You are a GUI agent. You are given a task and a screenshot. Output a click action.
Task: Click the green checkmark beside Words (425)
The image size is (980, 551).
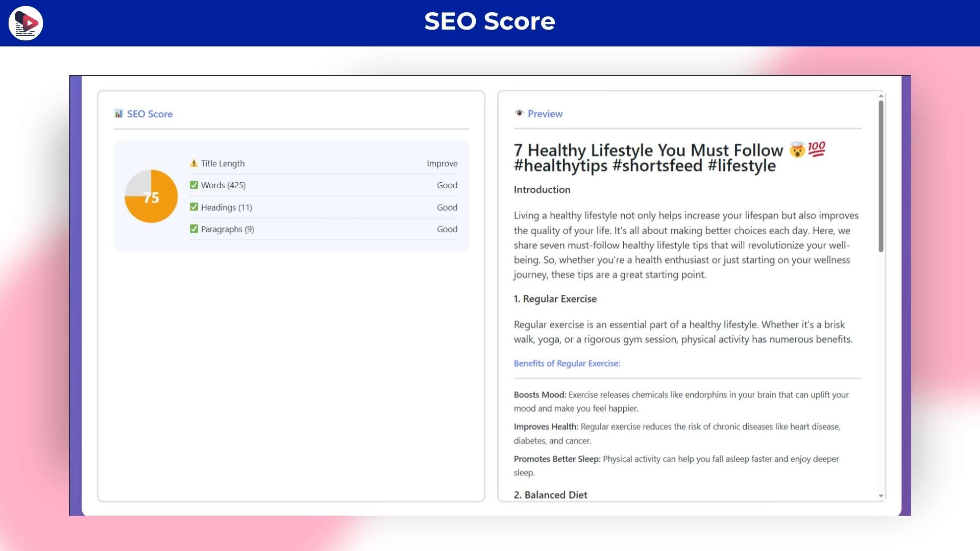[194, 185]
